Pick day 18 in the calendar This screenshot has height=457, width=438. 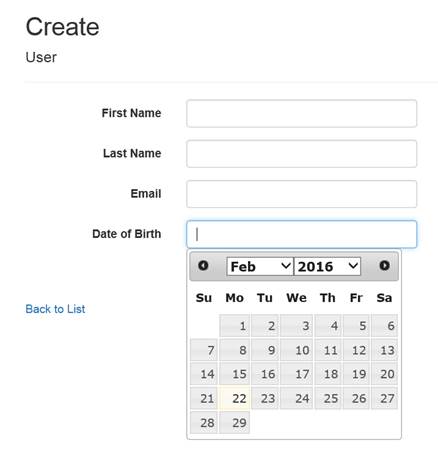pyautogui.click(x=328, y=374)
